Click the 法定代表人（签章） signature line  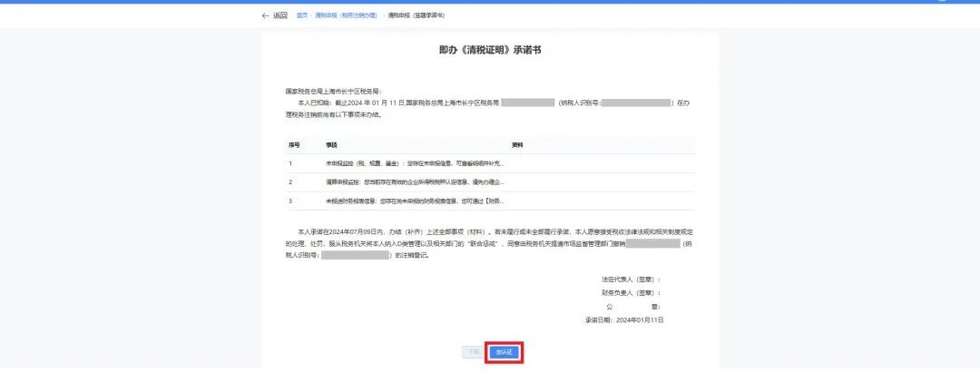tap(626, 280)
